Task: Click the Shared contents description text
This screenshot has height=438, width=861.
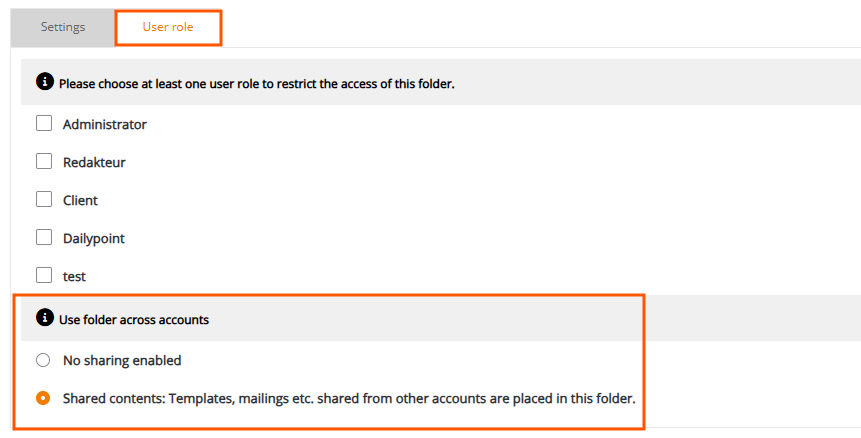Action: (349, 398)
